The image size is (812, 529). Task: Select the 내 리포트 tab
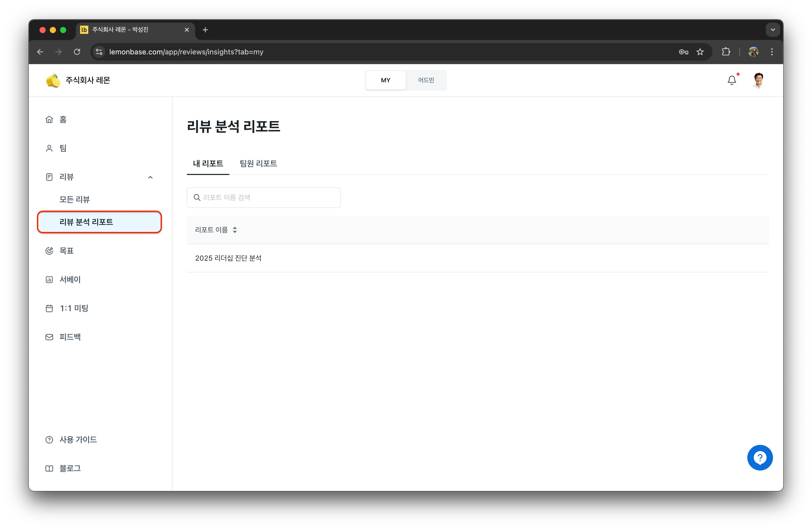[x=208, y=163]
